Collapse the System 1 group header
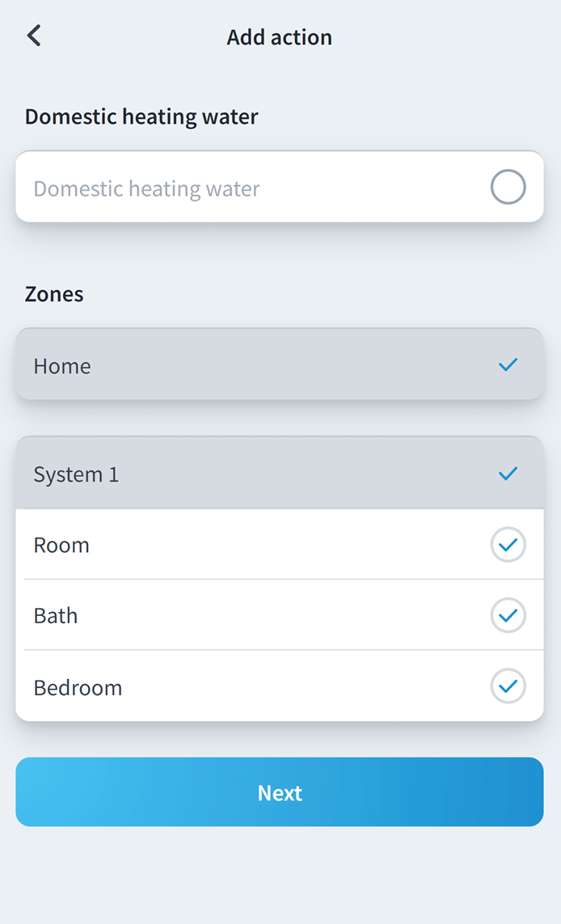561x924 pixels. [x=243, y=474]
